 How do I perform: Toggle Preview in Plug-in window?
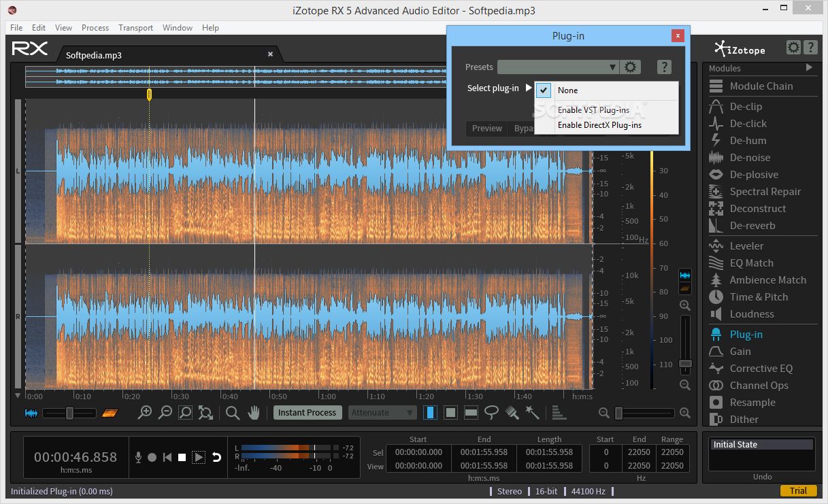487,129
